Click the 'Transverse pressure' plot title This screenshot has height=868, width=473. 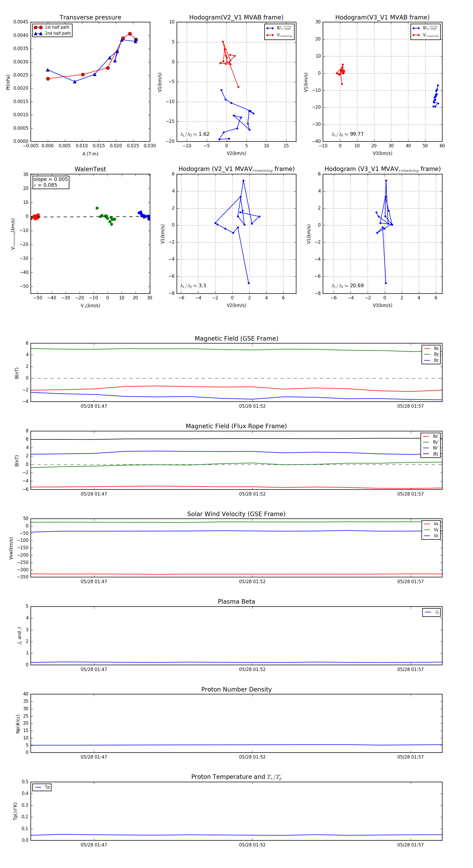point(90,18)
